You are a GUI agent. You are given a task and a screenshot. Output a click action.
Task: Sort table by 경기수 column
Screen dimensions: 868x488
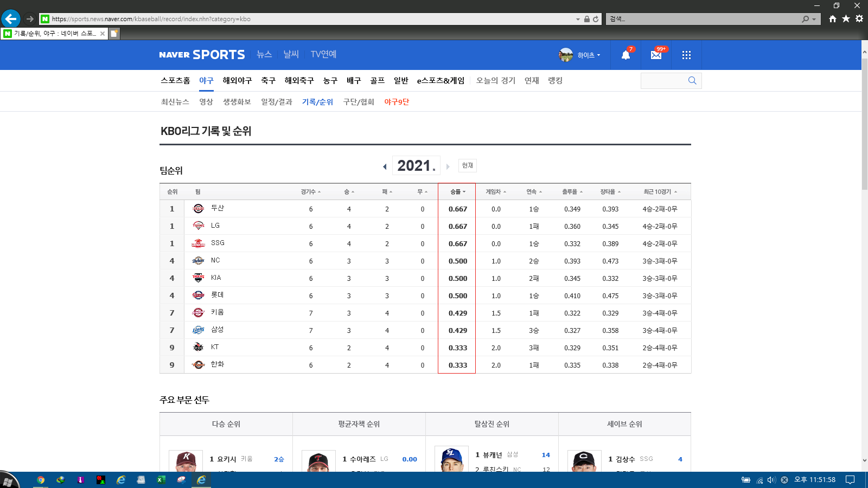pos(311,191)
